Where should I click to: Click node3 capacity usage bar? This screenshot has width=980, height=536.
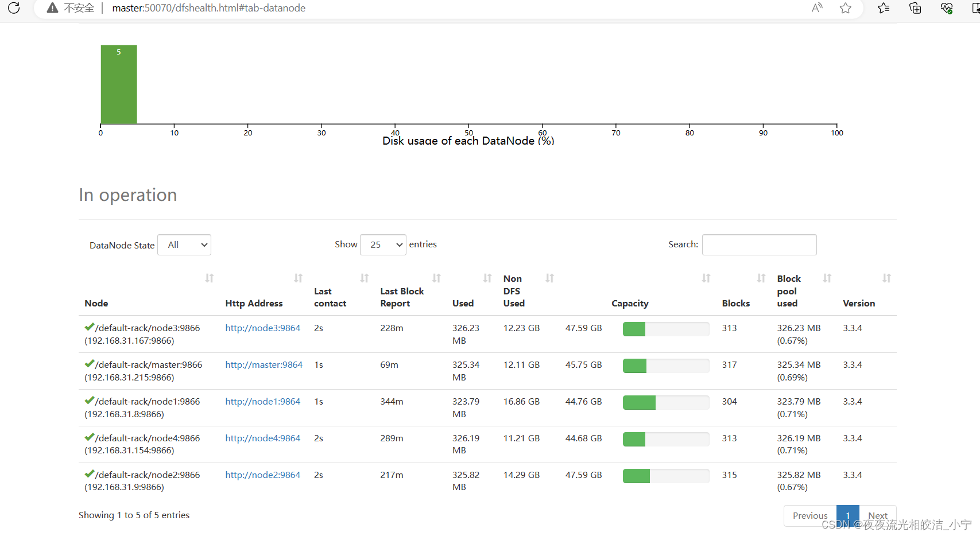point(666,329)
